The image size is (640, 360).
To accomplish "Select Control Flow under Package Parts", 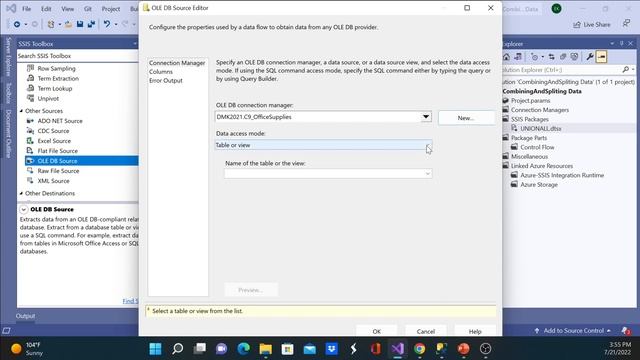I will pos(537,147).
